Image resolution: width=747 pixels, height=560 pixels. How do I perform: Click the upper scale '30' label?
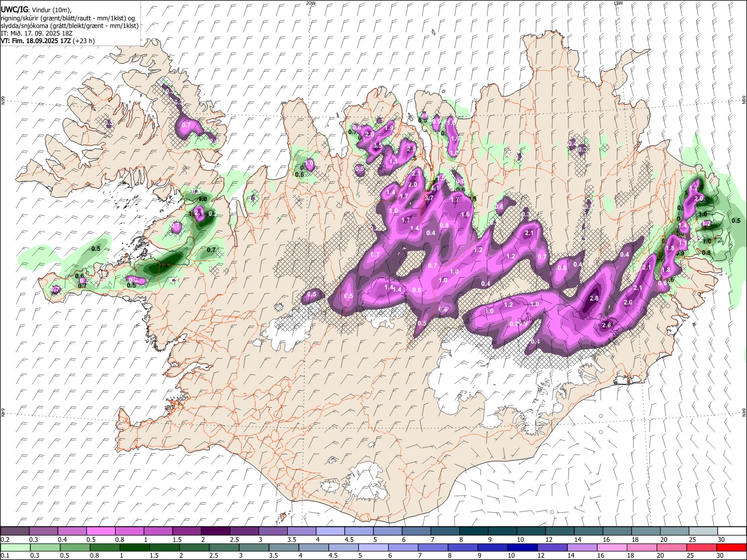pyautogui.click(x=721, y=540)
